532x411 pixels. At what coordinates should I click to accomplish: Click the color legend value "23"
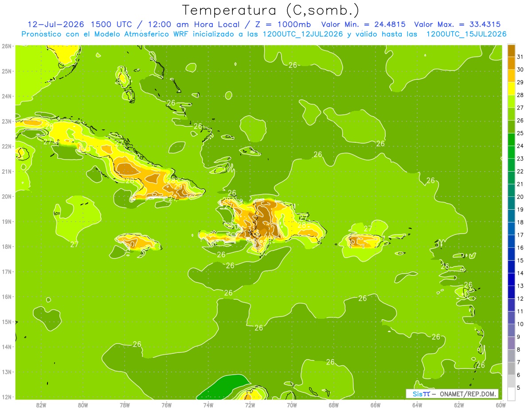520,159
